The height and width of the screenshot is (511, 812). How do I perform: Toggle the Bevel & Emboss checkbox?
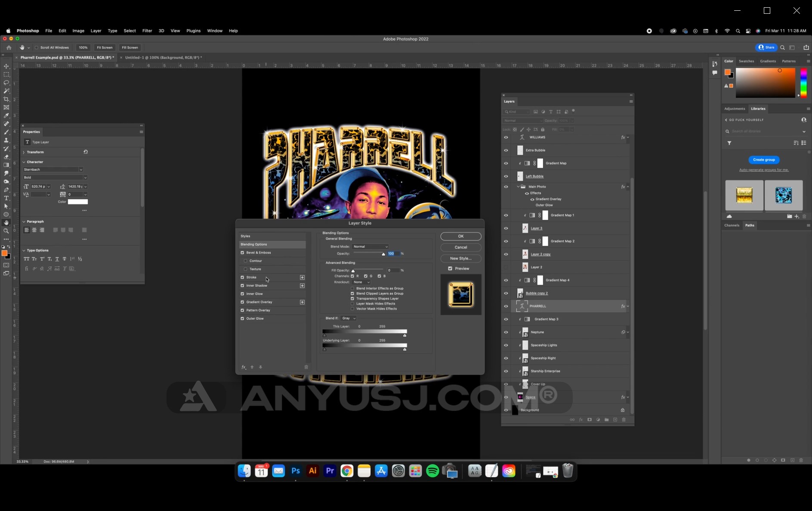click(x=242, y=253)
